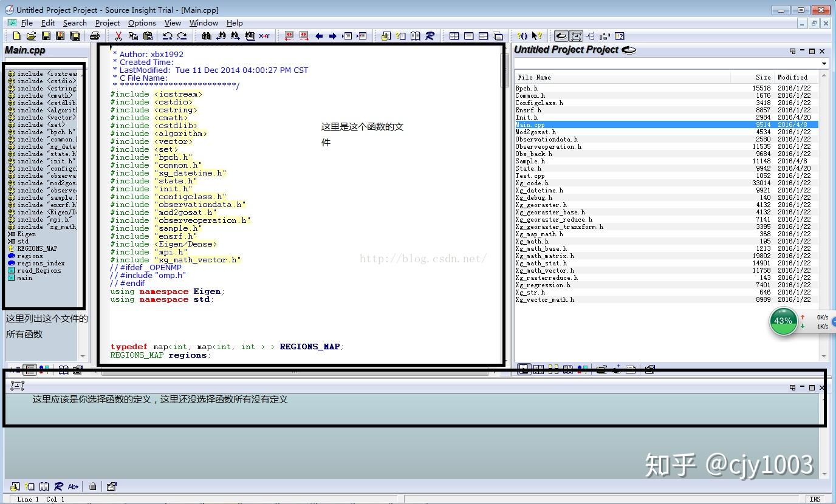Select read_Regions in symbol list

click(39, 270)
